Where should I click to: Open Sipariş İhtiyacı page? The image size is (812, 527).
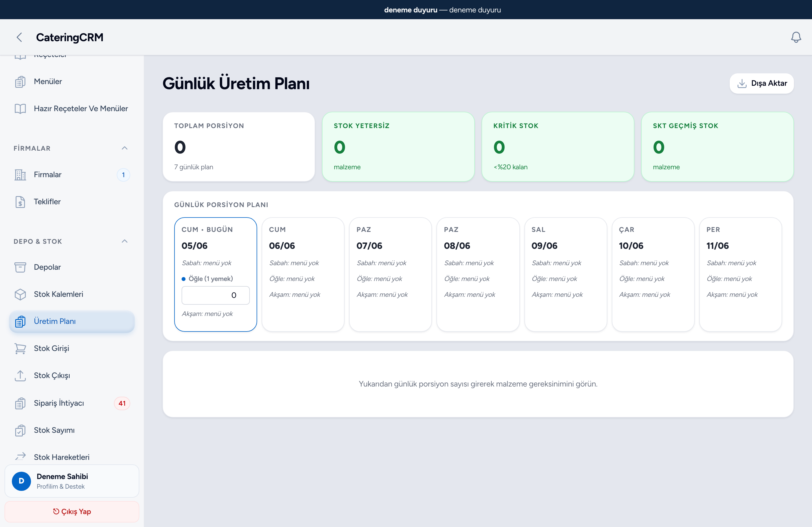[72, 403]
